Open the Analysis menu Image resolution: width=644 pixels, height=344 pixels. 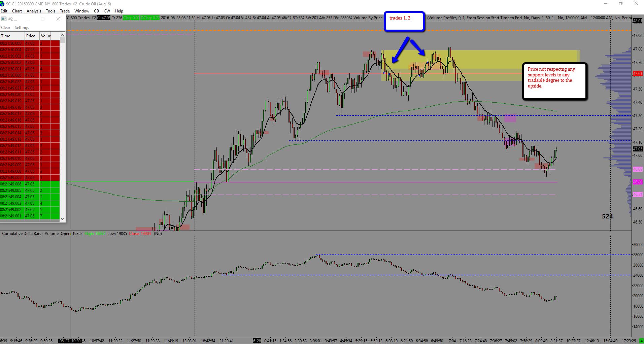point(34,11)
